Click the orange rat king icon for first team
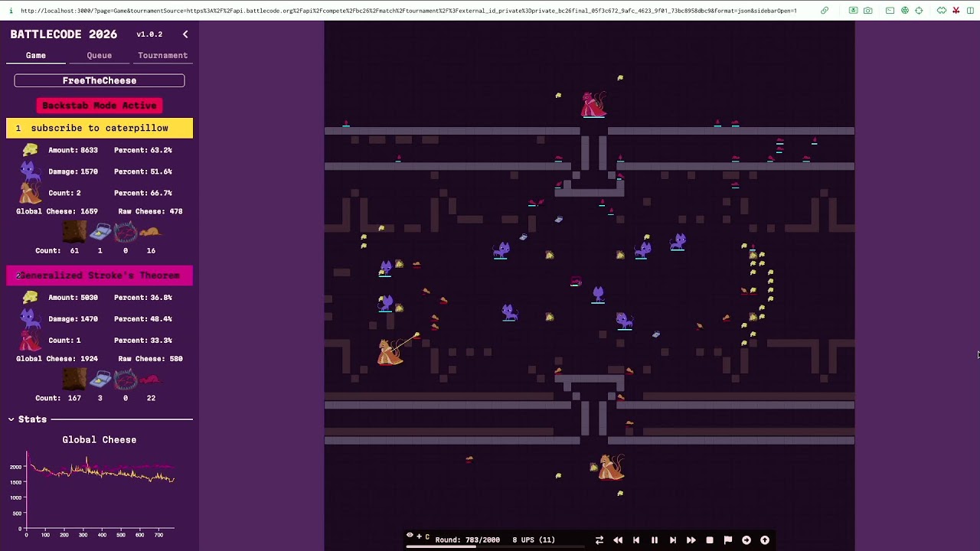 [30, 193]
